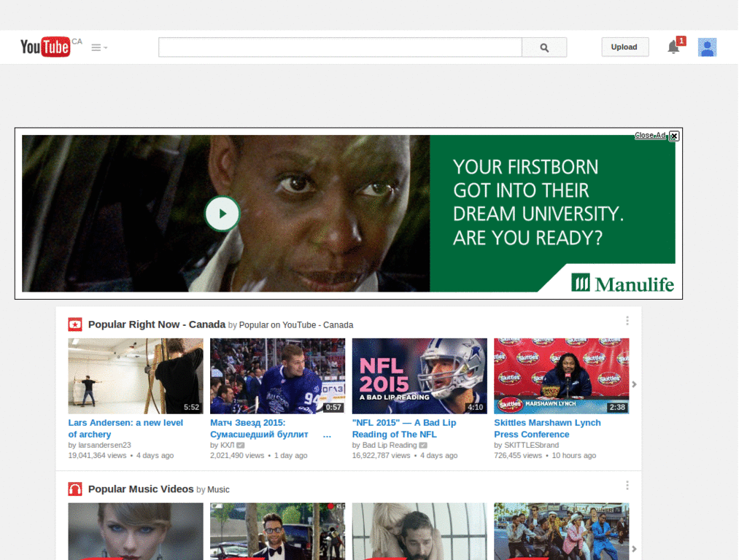The width and height of the screenshot is (747, 560).
Task: Click the ad headline text panel
Action: tap(538, 203)
